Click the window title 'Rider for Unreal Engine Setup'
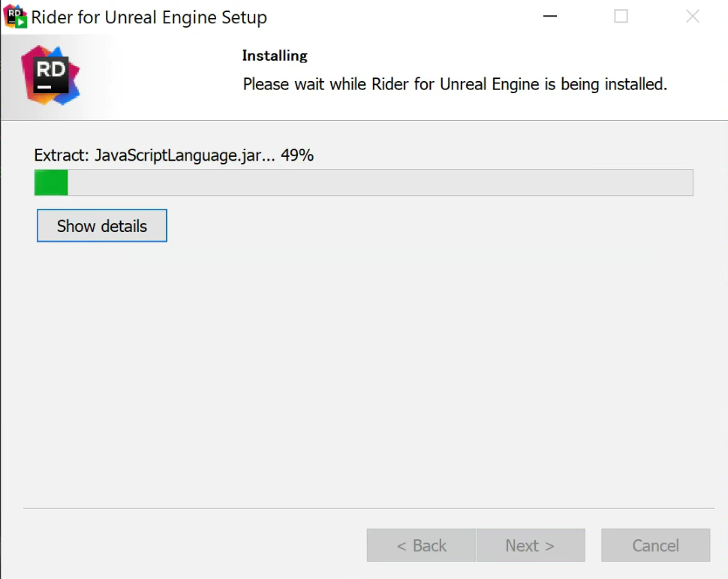Screen dimensions: 728x579 [x=149, y=18]
